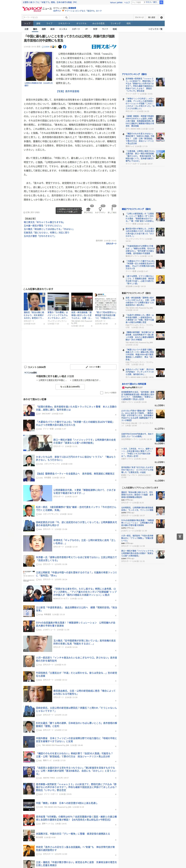Click the 1/16(金) 10:31 article timestamp
Screen dimensions: 186x868
coord(32,47)
